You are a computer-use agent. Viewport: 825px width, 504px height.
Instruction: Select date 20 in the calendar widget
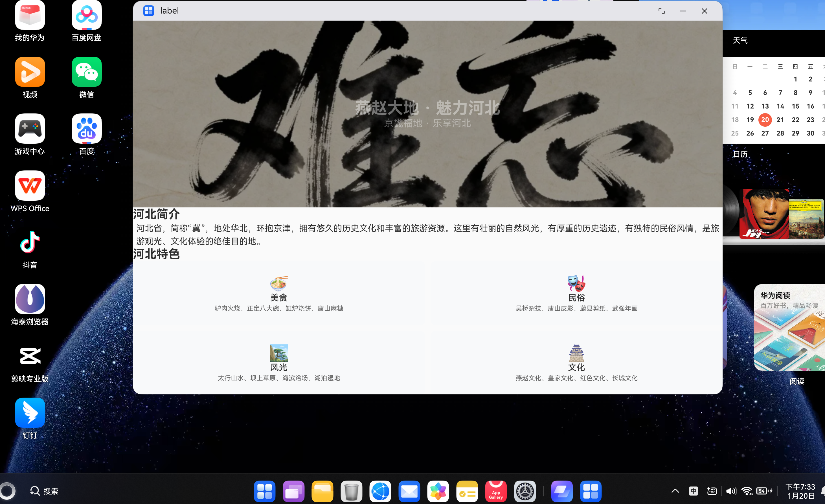pyautogui.click(x=765, y=120)
